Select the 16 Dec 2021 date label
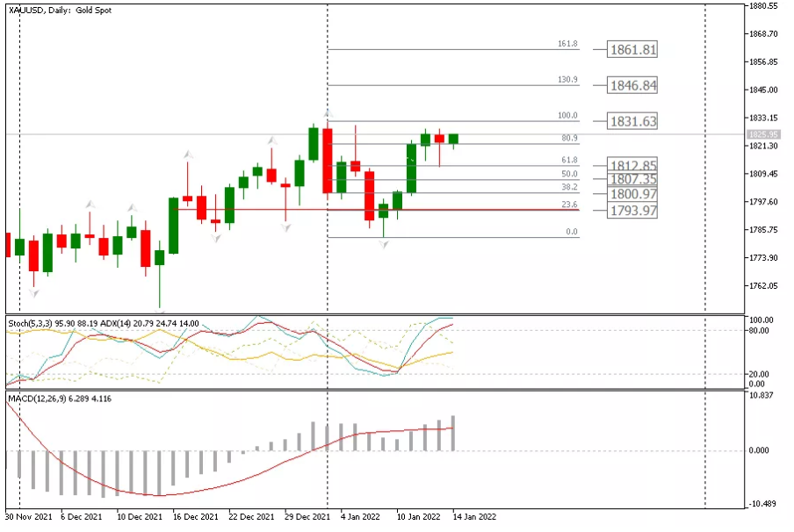 point(195,517)
